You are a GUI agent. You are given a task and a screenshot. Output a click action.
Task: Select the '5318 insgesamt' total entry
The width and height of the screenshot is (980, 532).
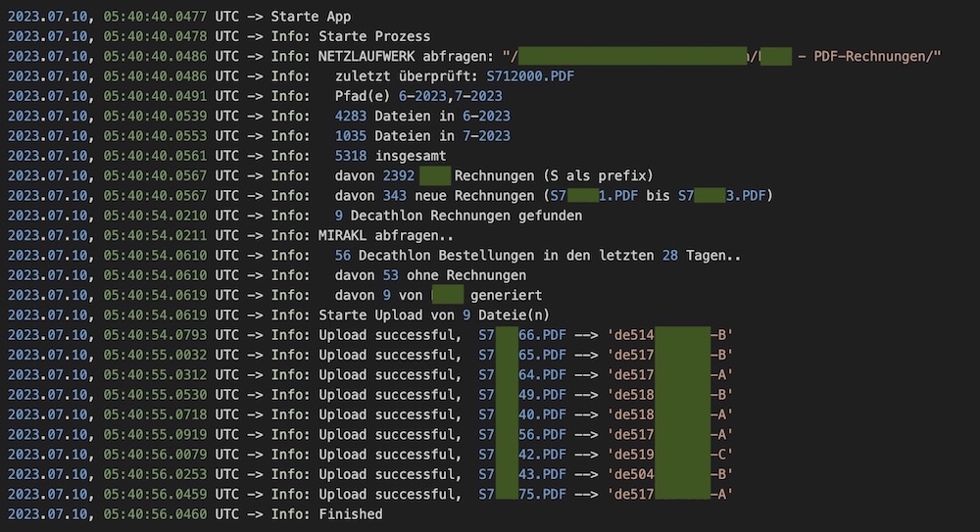[x=391, y=157]
